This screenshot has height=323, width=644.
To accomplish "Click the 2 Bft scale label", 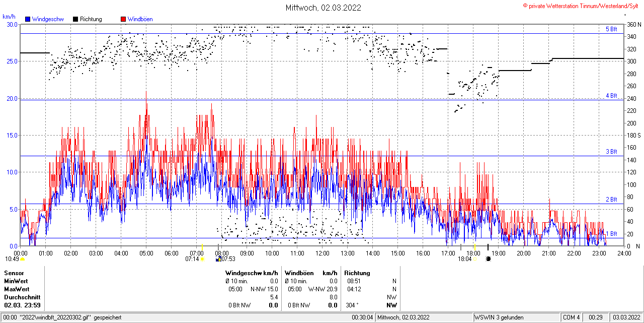I will pyautogui.click(x=611, y=200).
